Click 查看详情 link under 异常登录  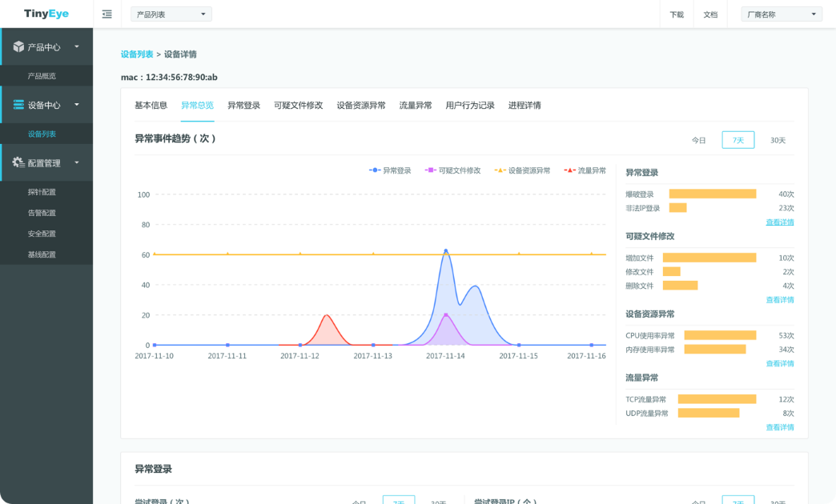(x=780, y=222)
